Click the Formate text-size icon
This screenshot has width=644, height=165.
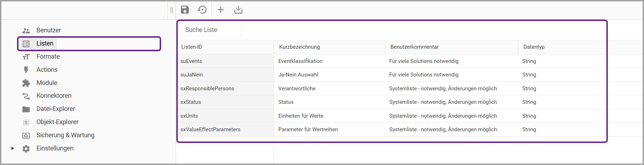click(x=26, y=57)
